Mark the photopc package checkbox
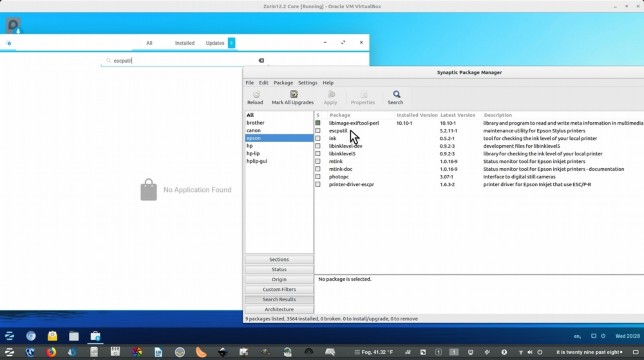Screen dimensions: 644x360 (318, 177)
